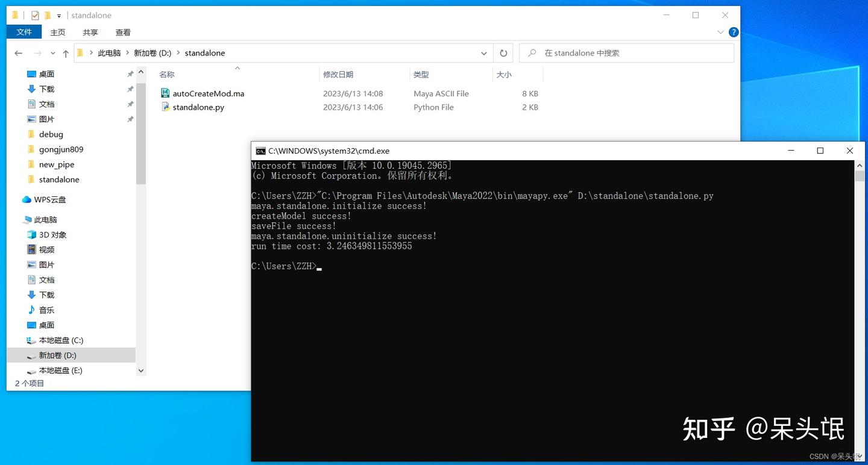Sort files by 类型 column header
The width and height of the screenshot is (868, 465).
tap(421, 75)
